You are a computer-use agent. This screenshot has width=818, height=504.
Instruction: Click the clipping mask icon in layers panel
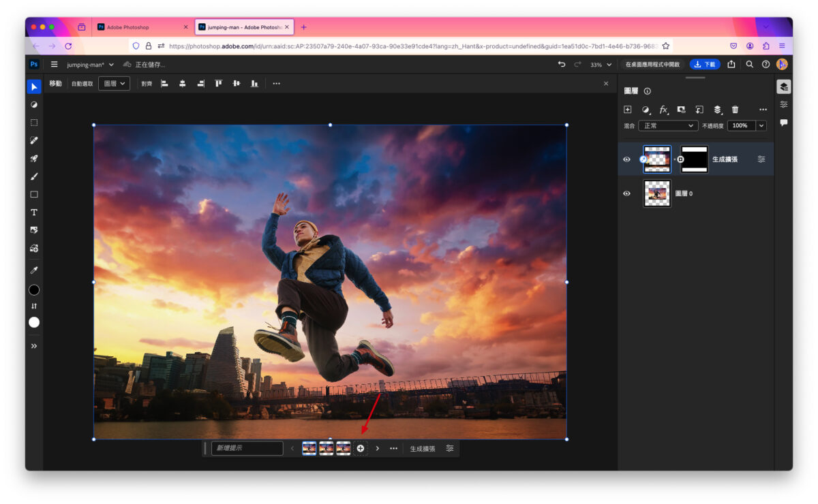(699, 110)
